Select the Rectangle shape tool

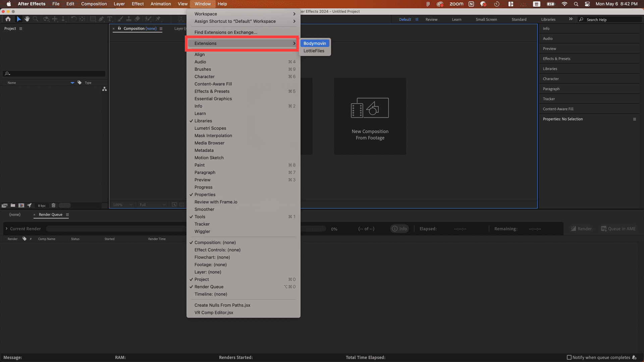pos(93,19)
